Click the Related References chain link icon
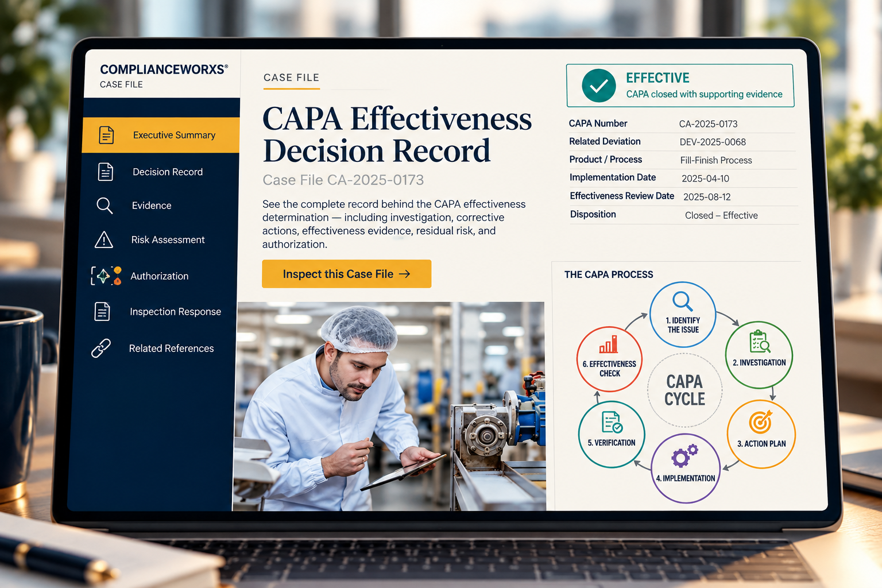Screen dimensions: 882x588 [101, 348]
